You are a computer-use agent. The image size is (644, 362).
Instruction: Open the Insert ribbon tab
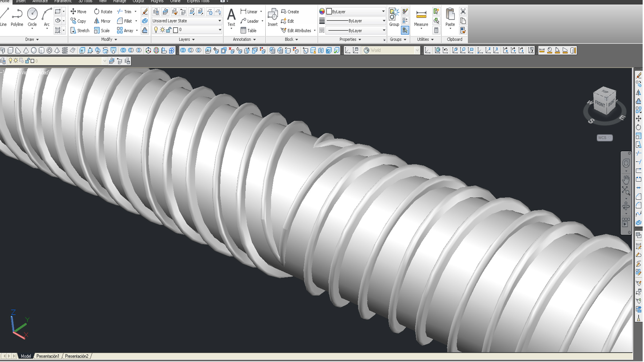[21, 1]
